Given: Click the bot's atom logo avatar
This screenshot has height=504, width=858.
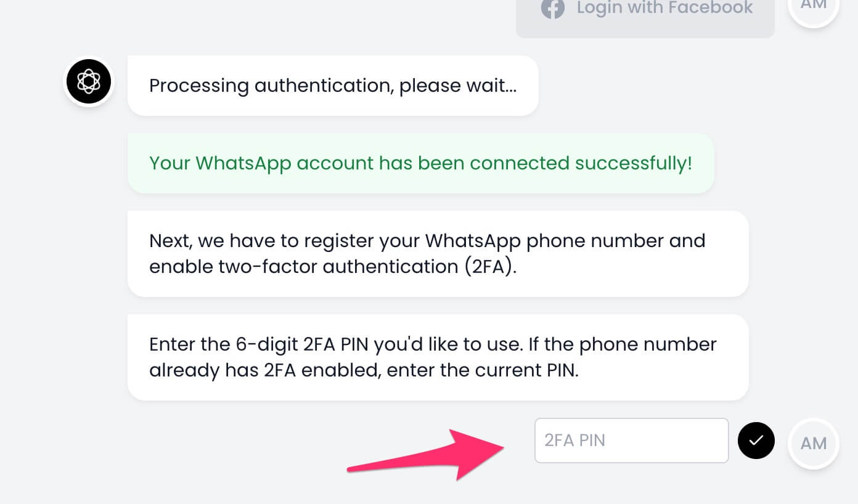Looking at the screenshot, I should (89, 81).
